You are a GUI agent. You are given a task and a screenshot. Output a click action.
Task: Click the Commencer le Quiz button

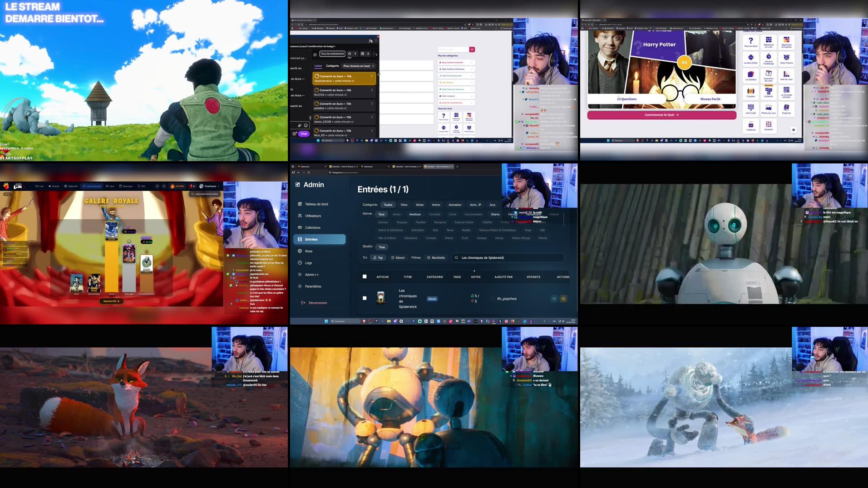[x=661, y=115]
